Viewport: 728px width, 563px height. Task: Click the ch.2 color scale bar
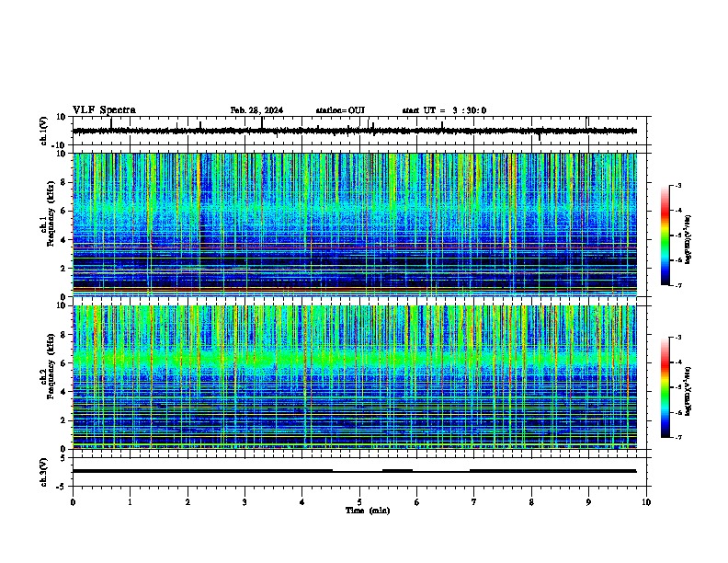pos(665,387)
